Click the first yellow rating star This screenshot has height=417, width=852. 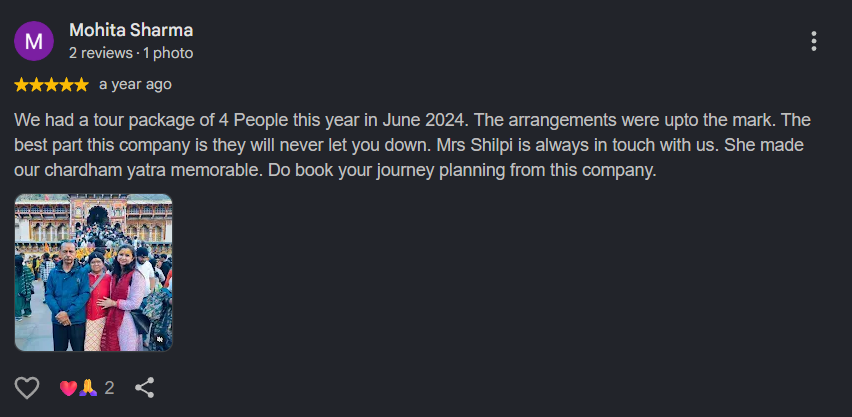21,85
